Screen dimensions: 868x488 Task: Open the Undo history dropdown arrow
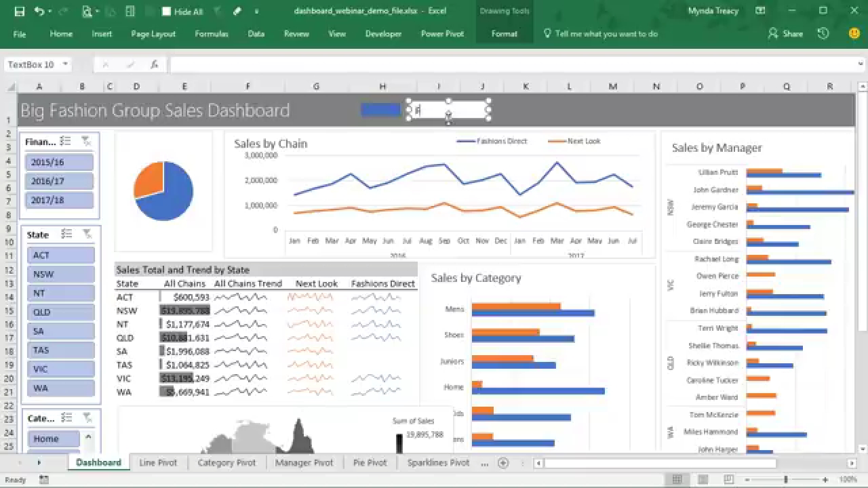coord(50,12)
